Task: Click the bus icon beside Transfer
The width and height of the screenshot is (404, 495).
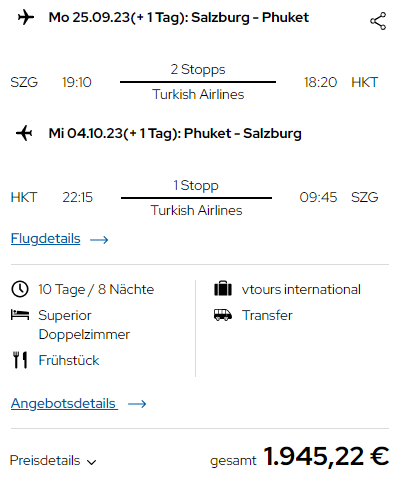Action: (x=223, y=315)
